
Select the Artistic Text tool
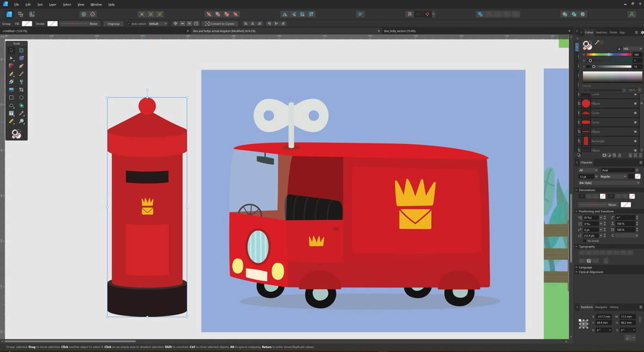tap(12, 113)
